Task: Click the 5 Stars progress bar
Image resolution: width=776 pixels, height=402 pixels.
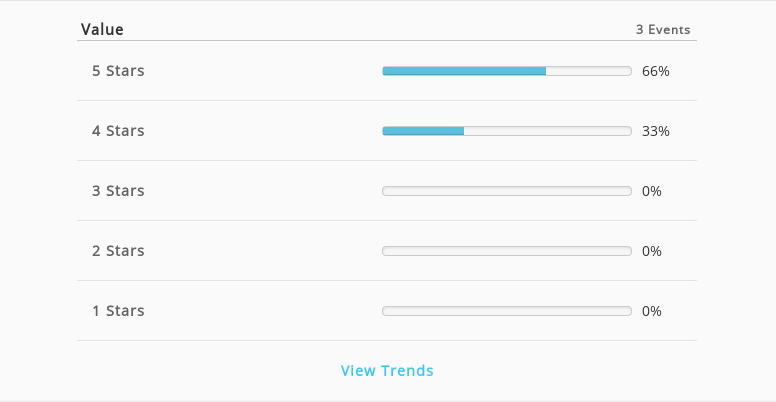Action: 507,71
